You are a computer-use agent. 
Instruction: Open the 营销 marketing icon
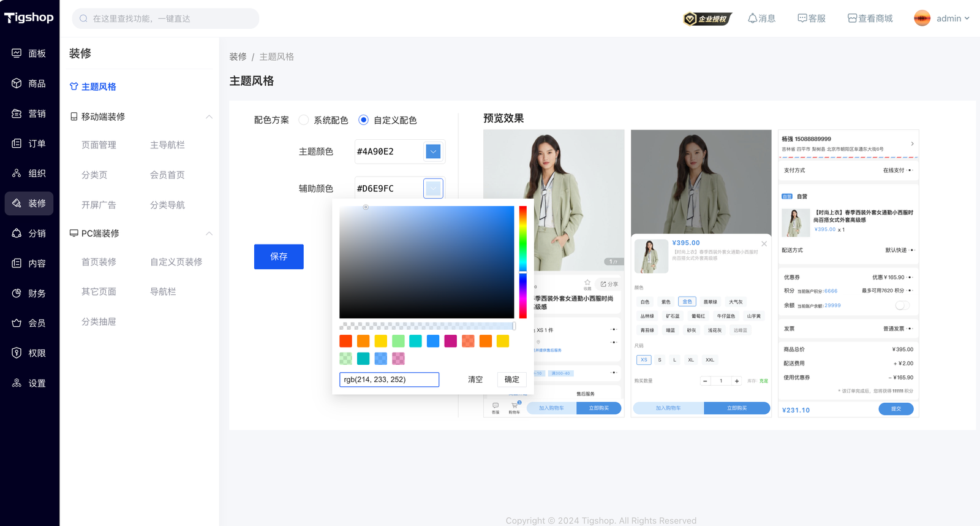pos(17,113)
